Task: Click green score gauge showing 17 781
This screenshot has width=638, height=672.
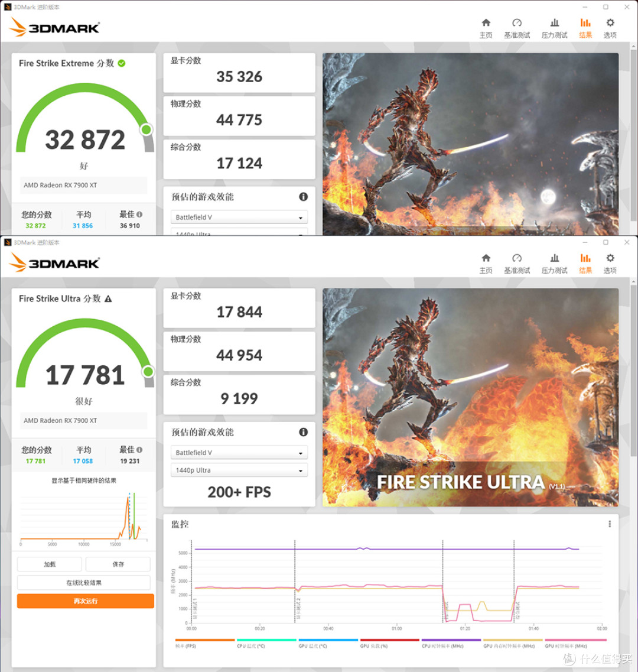Action: (x=85, y=353)
